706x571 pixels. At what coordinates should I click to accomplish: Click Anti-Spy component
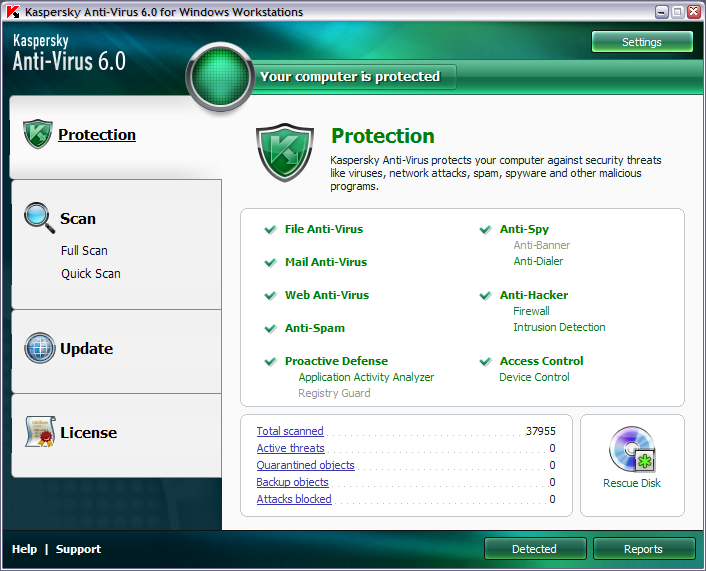[x=524, y=229]
